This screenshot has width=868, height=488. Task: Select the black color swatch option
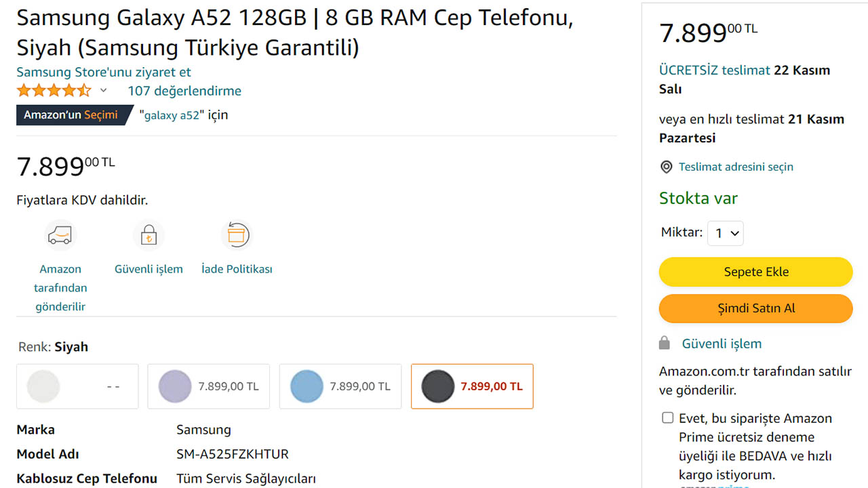point(472,386)
